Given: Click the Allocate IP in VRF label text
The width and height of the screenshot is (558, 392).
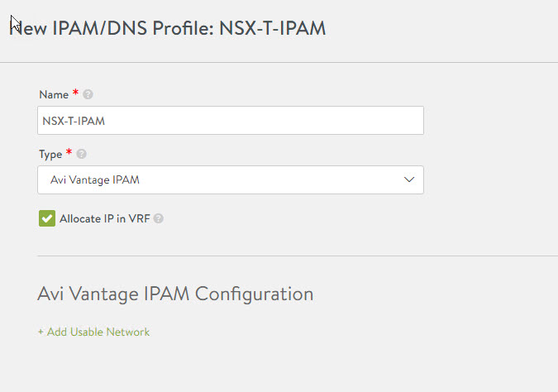Looking at the screenshot, I should point(105,218).
